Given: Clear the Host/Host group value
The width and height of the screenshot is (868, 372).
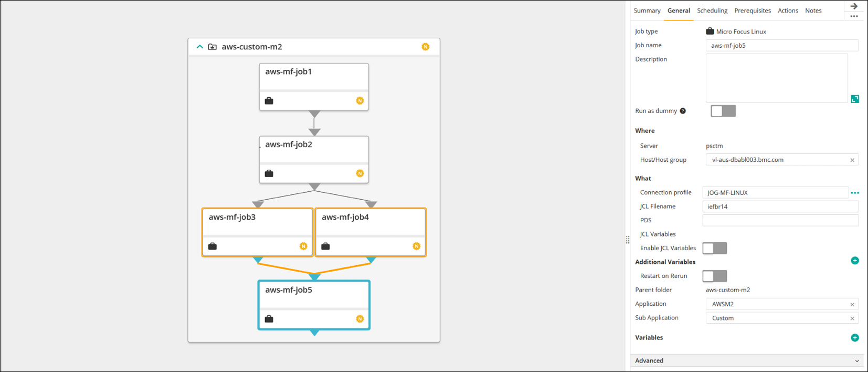Looking at the screenshot, I should (852, 160).
